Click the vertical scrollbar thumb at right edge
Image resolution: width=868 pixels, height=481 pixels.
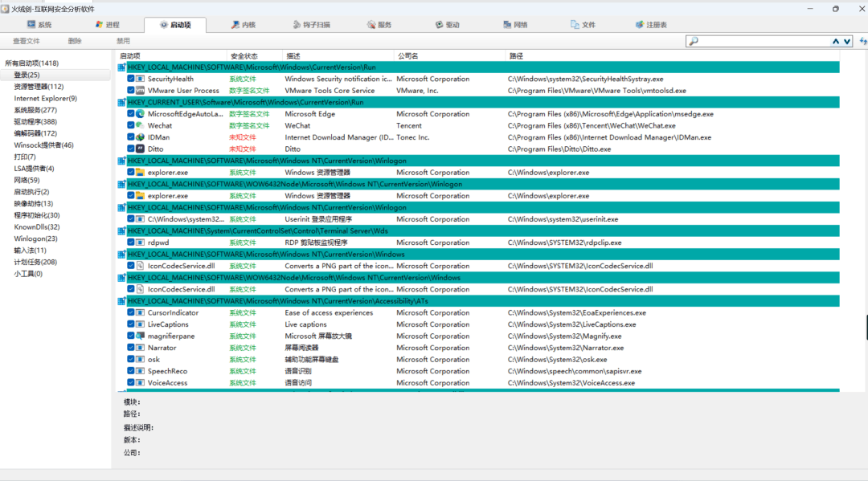tap(866, 328)
